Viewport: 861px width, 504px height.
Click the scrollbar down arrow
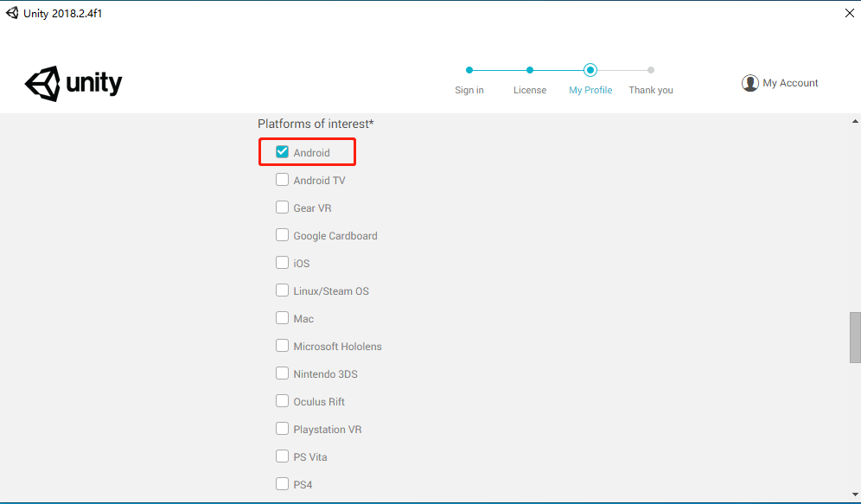pyautogui.click(x=855, y=494)
